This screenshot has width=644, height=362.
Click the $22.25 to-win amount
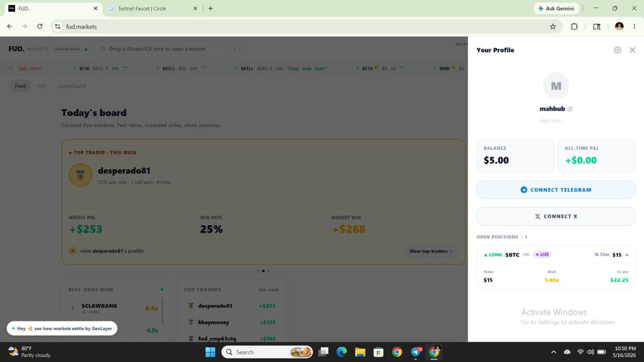[619, 280]
